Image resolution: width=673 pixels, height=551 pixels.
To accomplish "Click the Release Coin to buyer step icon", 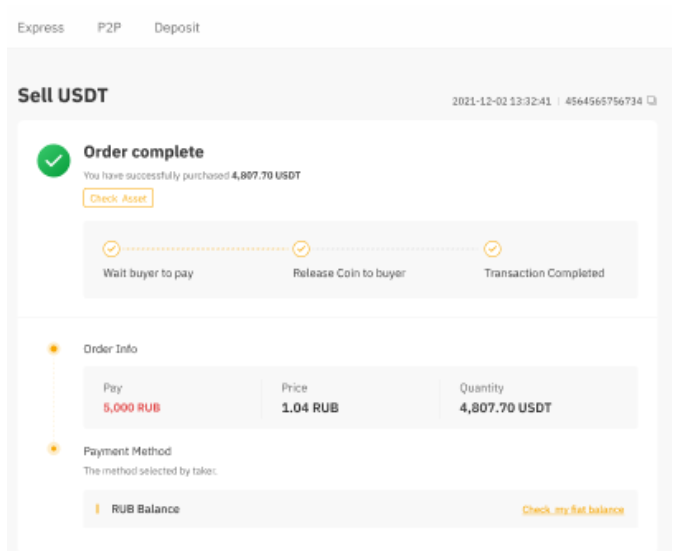I will pyautogui.click(x=301, y=249).
